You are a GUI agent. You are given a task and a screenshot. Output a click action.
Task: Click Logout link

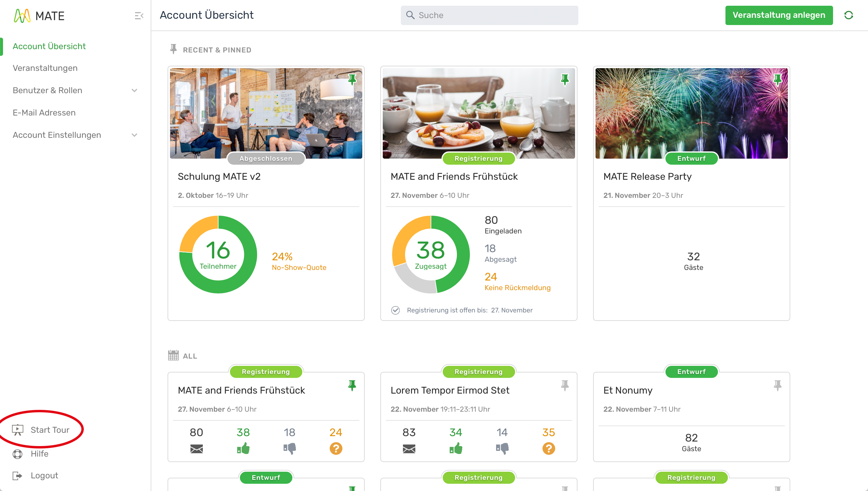45,476
